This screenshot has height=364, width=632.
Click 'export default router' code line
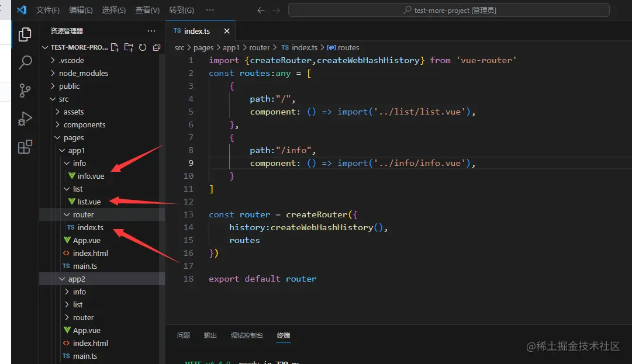pos(263,279)
